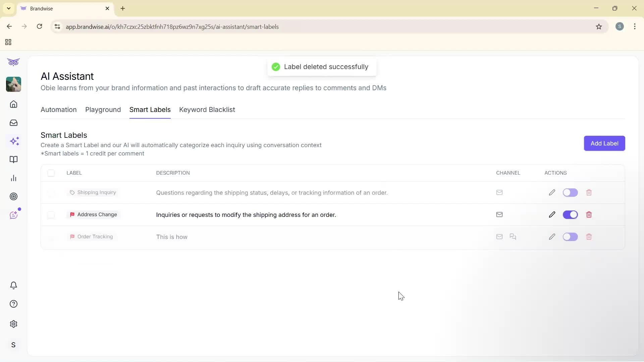The image size is (644, 362).
Task: Edit the Address Change label with pencil icon
Action: 552,215
